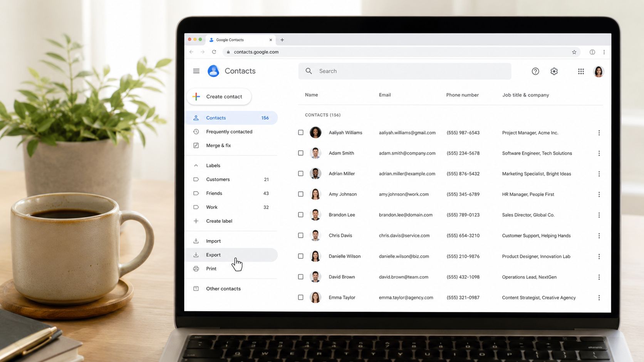Click the search magnifier icon
Viewport: 644px width, 362px height.
tap(309, 71)
